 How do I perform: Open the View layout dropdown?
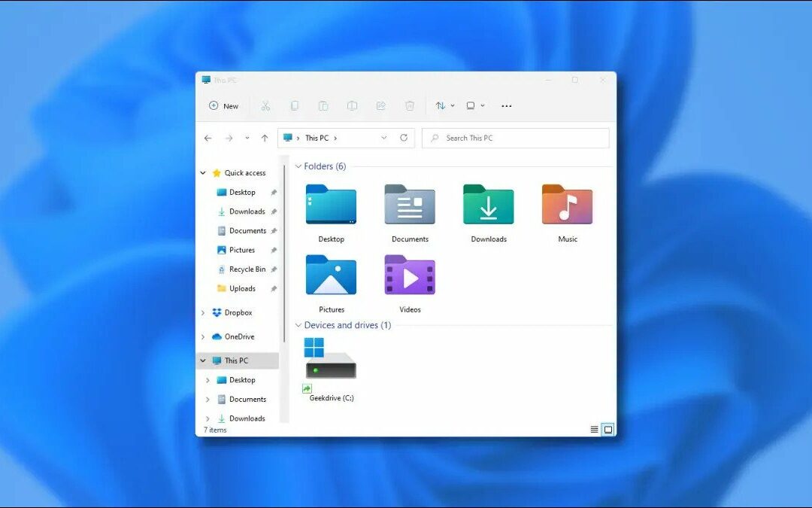tap(475, 106)
